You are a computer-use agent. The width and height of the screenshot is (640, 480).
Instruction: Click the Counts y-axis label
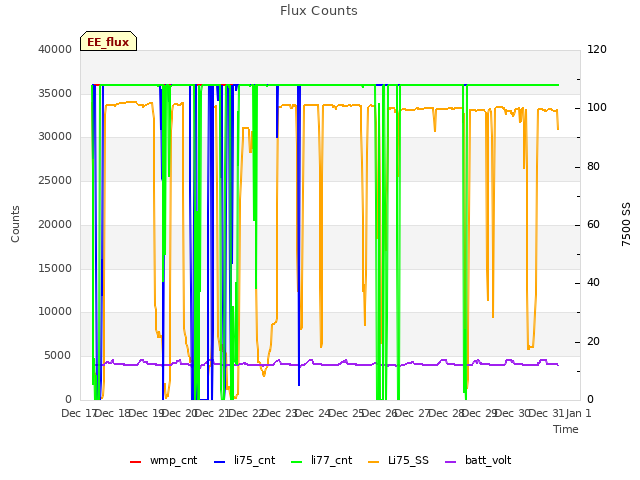(x=16, y=224)
